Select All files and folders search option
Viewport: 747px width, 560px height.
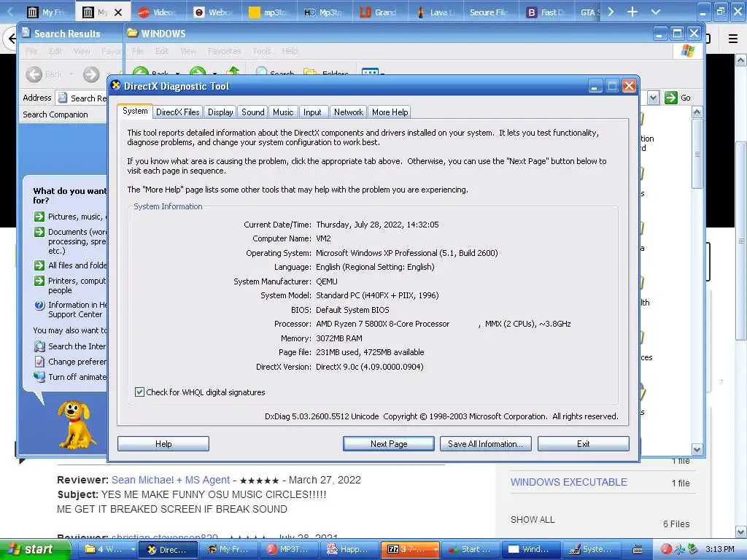coord(71,265)
